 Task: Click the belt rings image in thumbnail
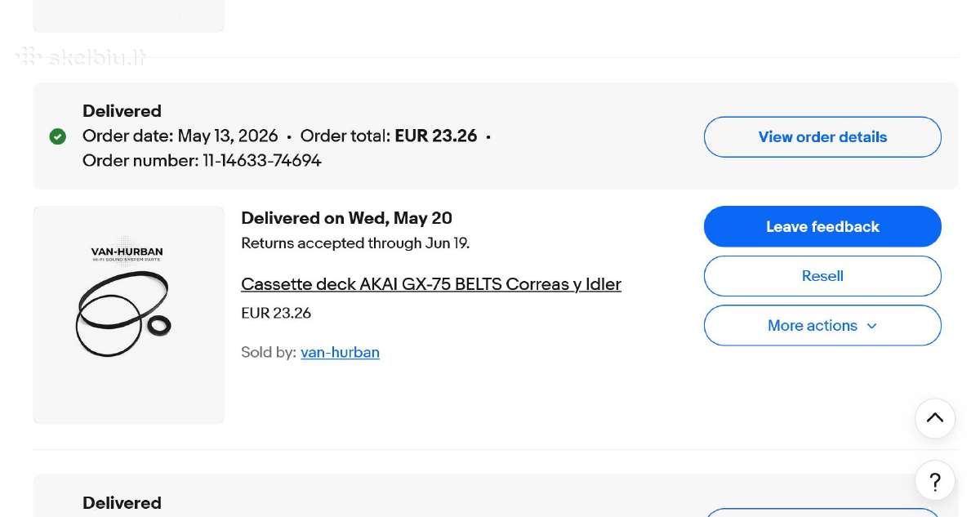[x=123, y=315]
